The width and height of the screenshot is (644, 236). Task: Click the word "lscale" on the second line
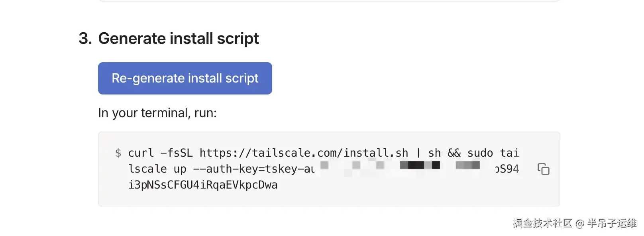[147, 169]
